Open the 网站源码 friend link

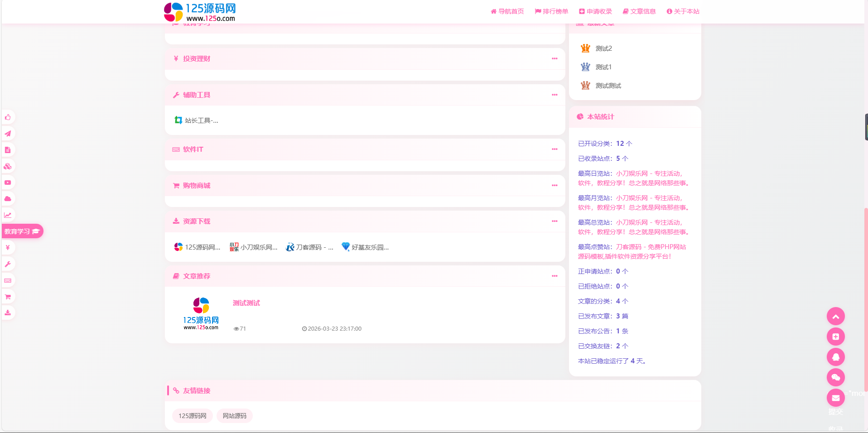[235, 416]
